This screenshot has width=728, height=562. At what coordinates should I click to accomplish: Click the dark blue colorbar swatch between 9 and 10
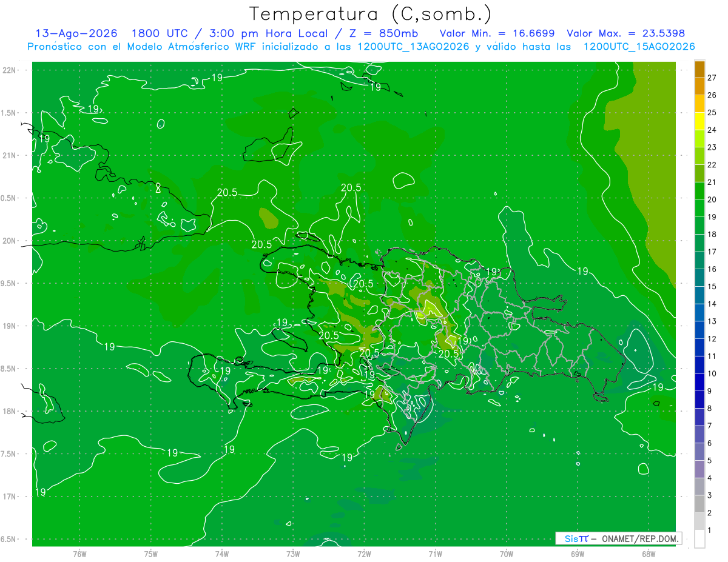[699, 383]
